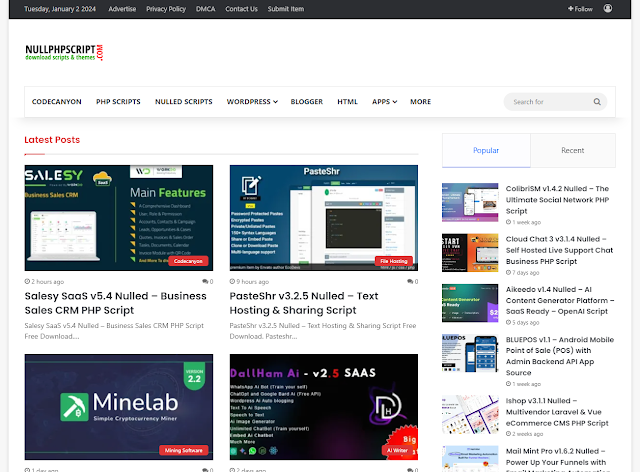The image size is (640, 472).
Task: Click the Latest Posts heading
Action: [x=52, y=140]
